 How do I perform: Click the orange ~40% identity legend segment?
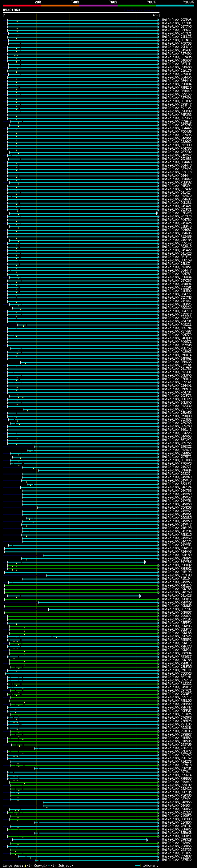tap(60, 6)
